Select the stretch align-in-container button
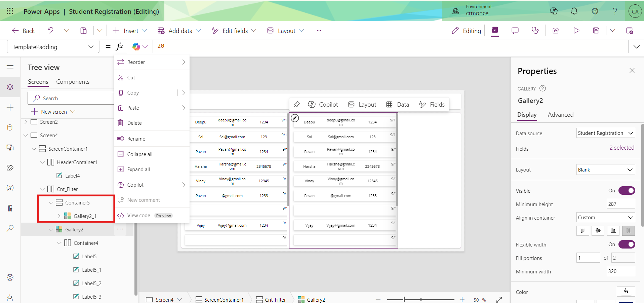Image resolution: width=644 pixels, height=303 pixels. click(x=628, y=230)
